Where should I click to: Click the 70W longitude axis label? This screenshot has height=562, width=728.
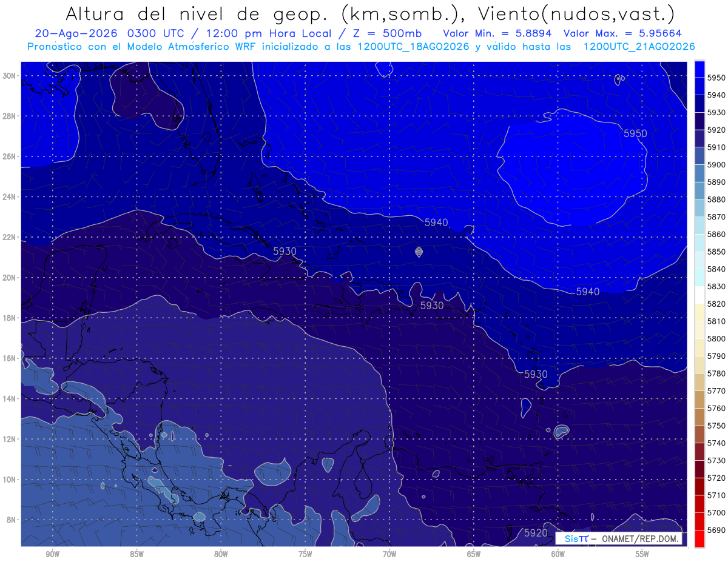click(389, 554)
